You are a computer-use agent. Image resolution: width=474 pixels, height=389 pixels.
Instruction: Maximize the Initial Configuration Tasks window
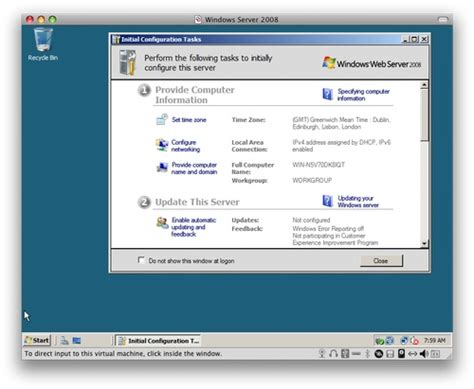pos(414,39)
